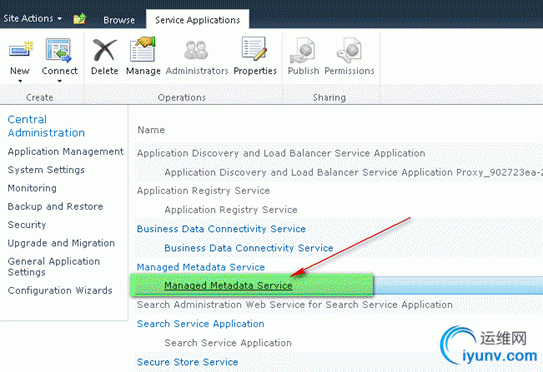Click the navigate up folder icon

coord(80,19)
